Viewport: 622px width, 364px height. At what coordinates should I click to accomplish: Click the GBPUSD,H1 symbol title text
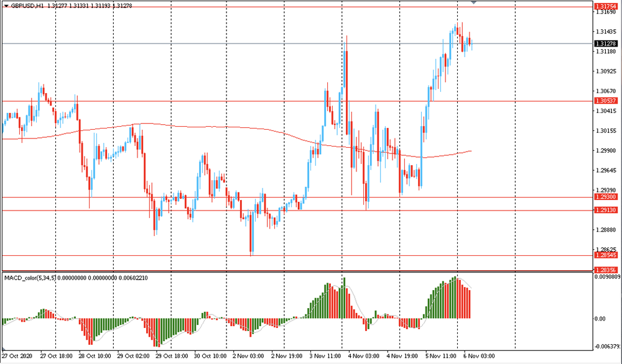27,6
